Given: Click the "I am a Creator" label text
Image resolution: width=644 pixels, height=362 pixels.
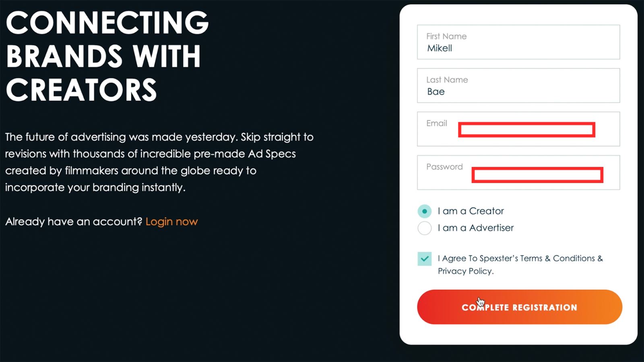Looking at the screenshot, I should coord(471,211).
